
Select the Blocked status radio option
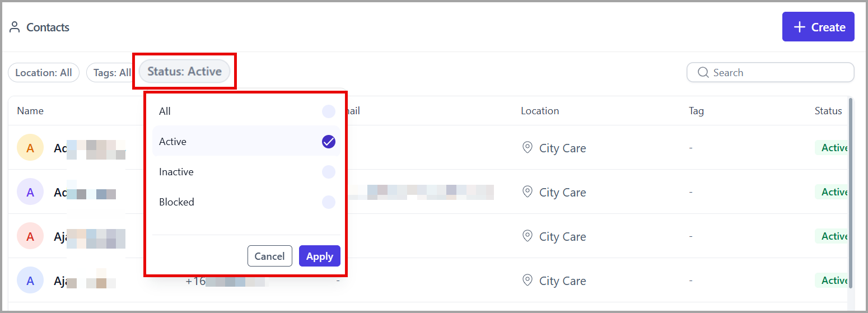click(329, 202)
